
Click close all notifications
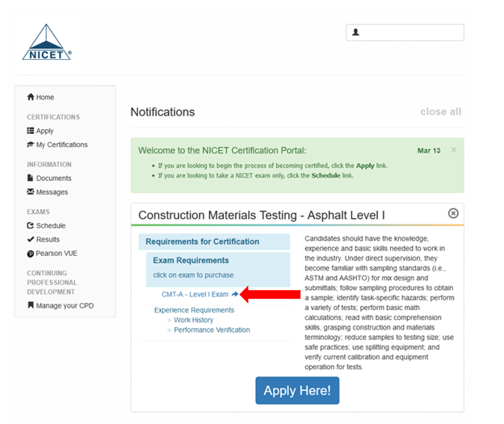tap(441, 111)
